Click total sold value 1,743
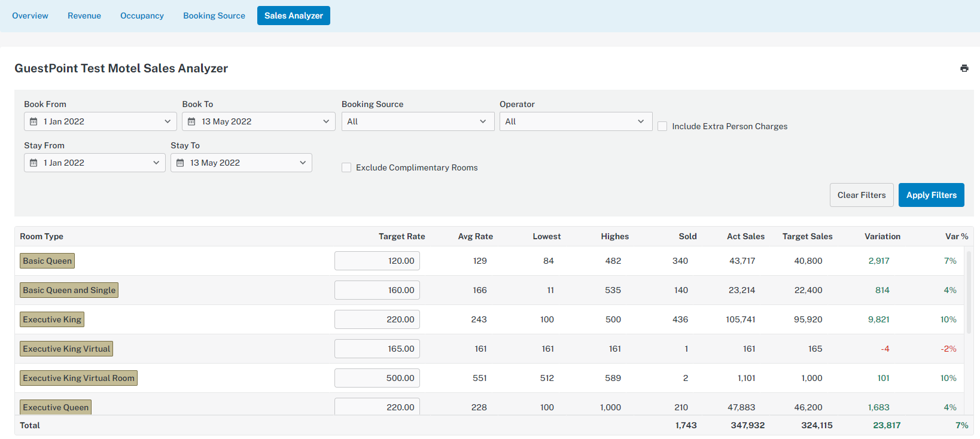 686,425
